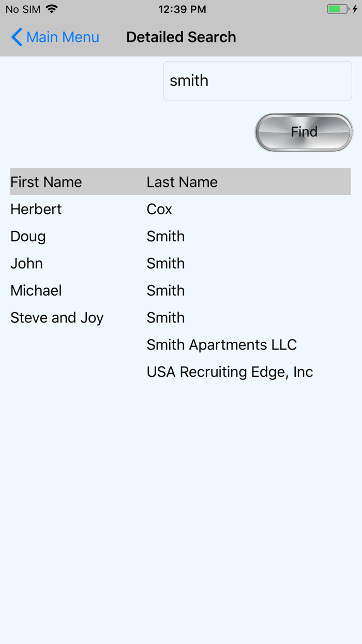Click the Find button
Image resolution: width=362 pixels, height=644 pixels.
point(303,132)
